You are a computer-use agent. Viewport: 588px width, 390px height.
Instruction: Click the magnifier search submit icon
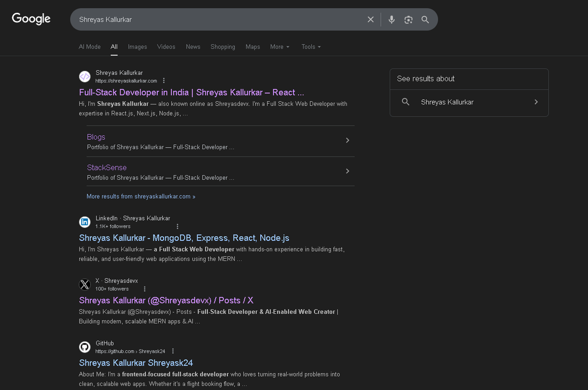(x=425, y=20)
